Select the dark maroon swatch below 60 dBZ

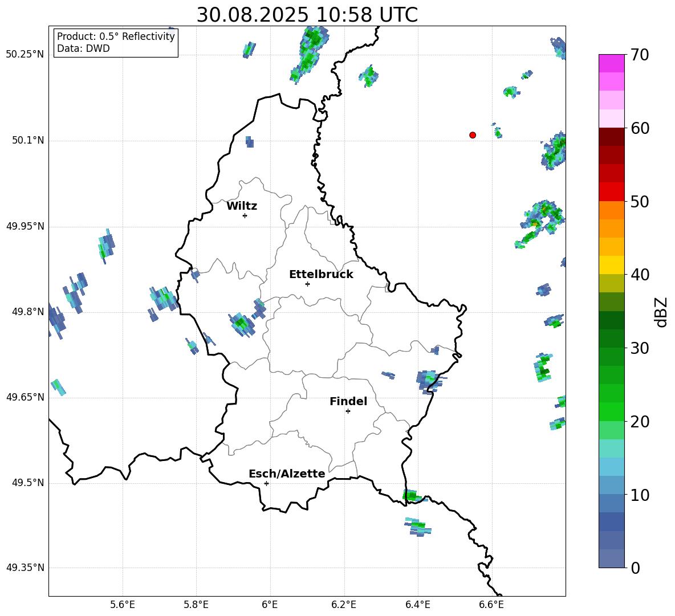point(612,137)
